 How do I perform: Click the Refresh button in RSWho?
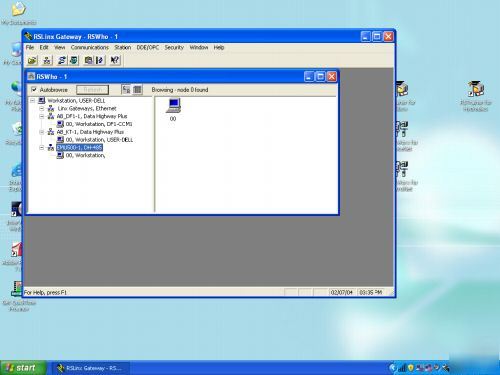pyautogui.click(x=92, y=90)
